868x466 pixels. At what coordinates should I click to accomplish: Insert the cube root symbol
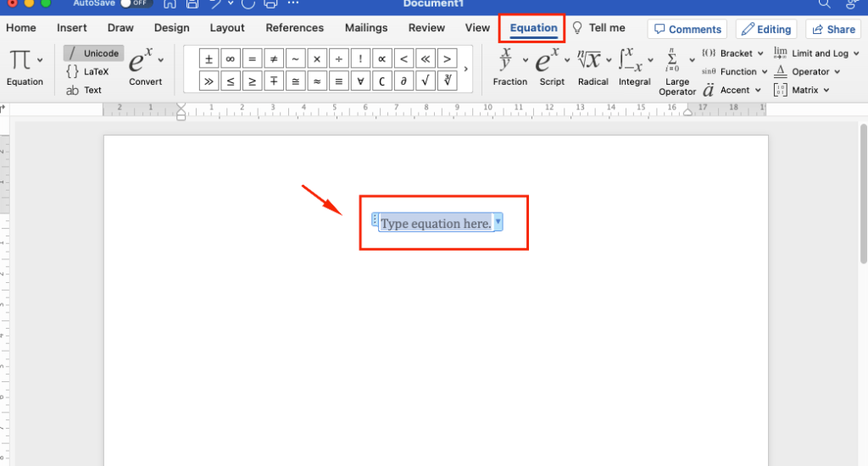[x=447, y=81]
